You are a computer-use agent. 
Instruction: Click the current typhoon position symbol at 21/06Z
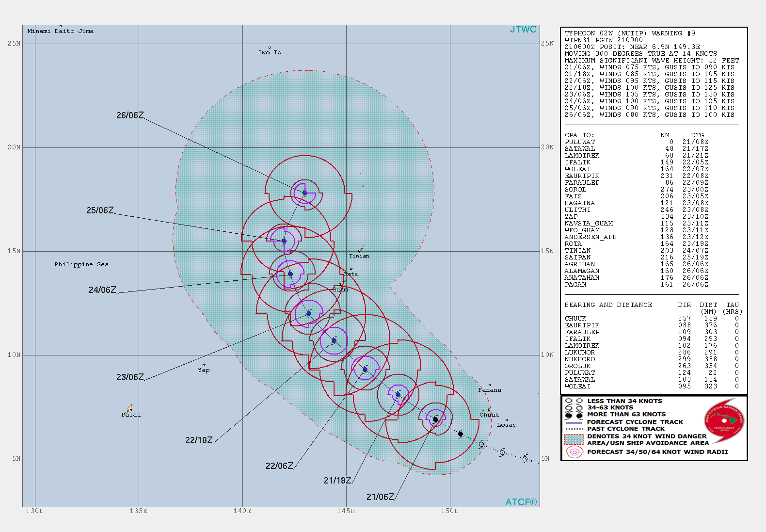click(x=435, y=419)
